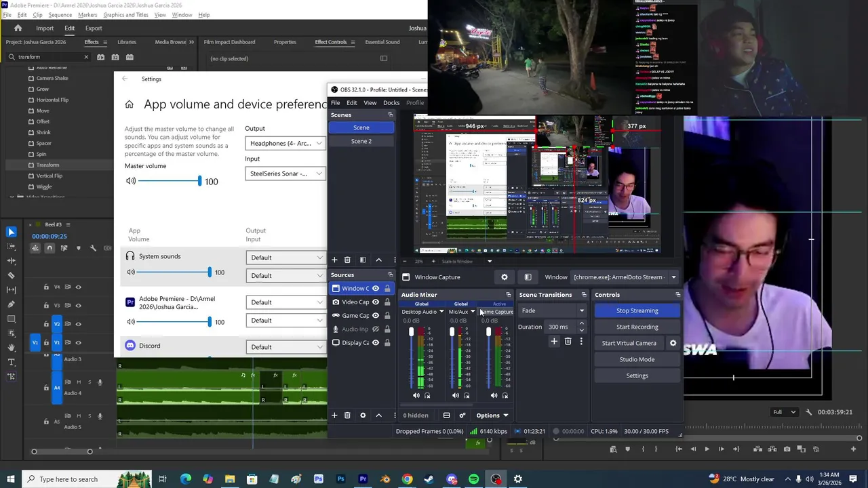Click the Premiere effects search field
868x488 pixels.
[47, 57]
